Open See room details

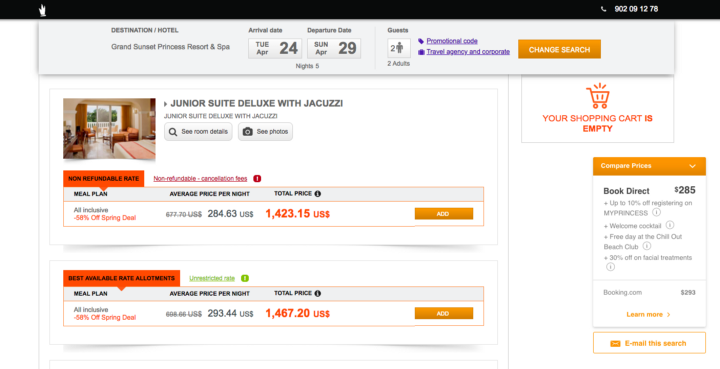pyautogui.click(x=198, y=132)
